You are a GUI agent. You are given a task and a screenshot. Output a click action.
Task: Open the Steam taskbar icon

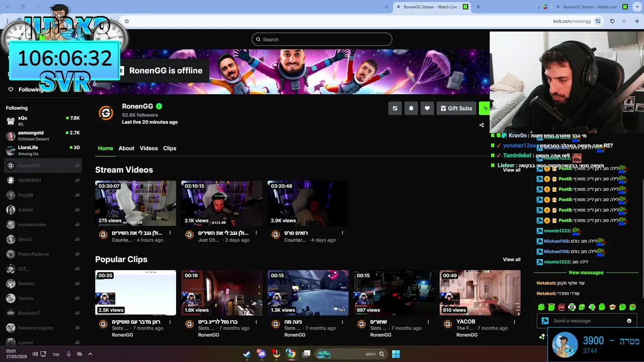click(x=247, y=354)
